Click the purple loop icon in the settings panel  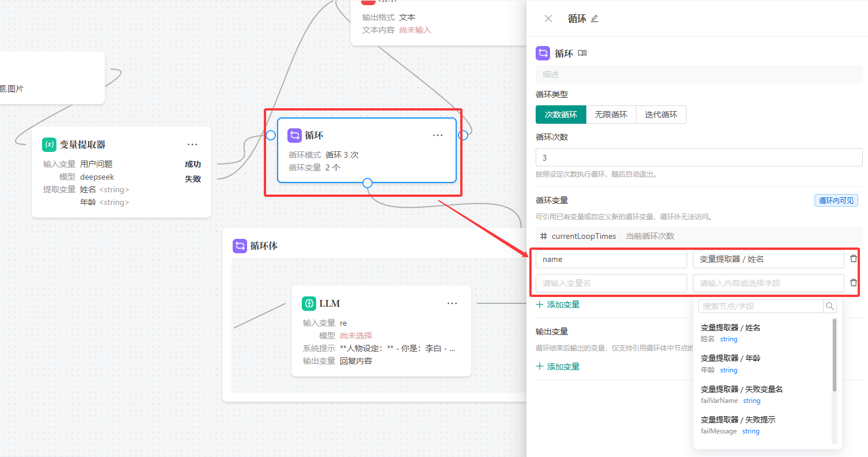543,53
